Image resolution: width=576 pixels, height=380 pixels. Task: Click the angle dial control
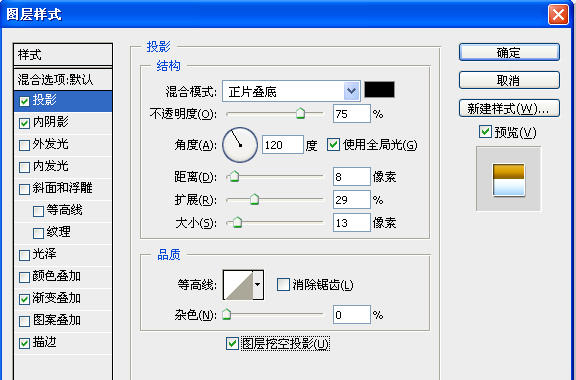point(240,145)
